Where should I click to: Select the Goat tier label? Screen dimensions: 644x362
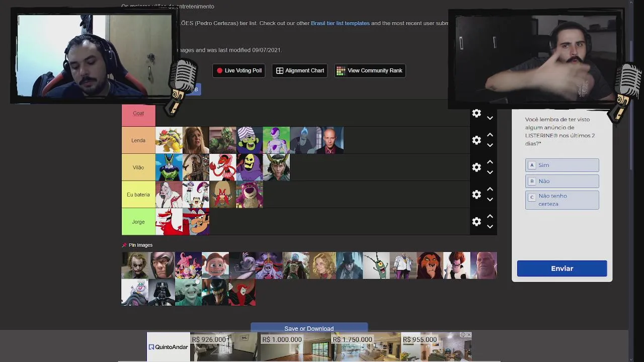pos(138,113)
